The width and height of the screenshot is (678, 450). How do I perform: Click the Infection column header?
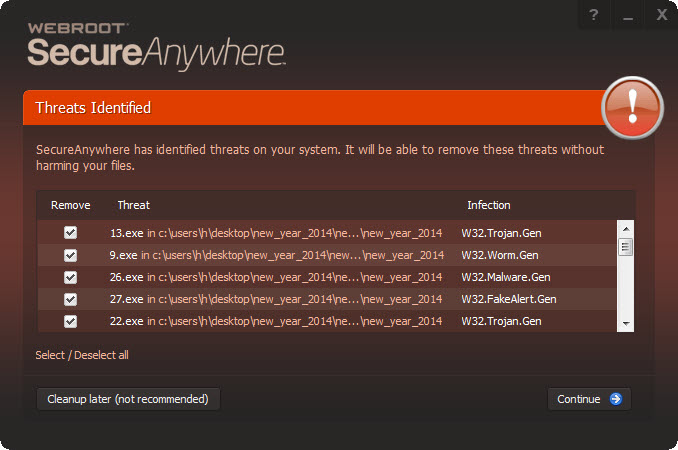(489, 205)
